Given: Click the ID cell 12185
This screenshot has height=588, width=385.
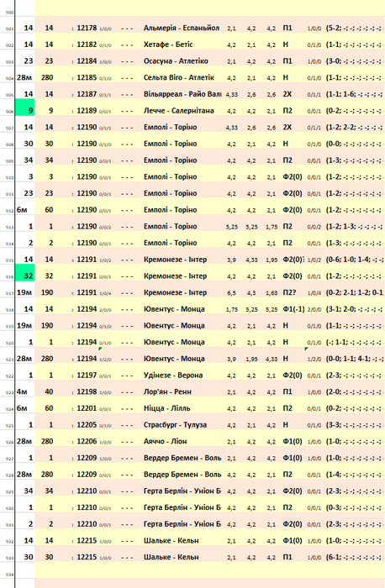Looking at the screenshot, I should pos(87,77).
